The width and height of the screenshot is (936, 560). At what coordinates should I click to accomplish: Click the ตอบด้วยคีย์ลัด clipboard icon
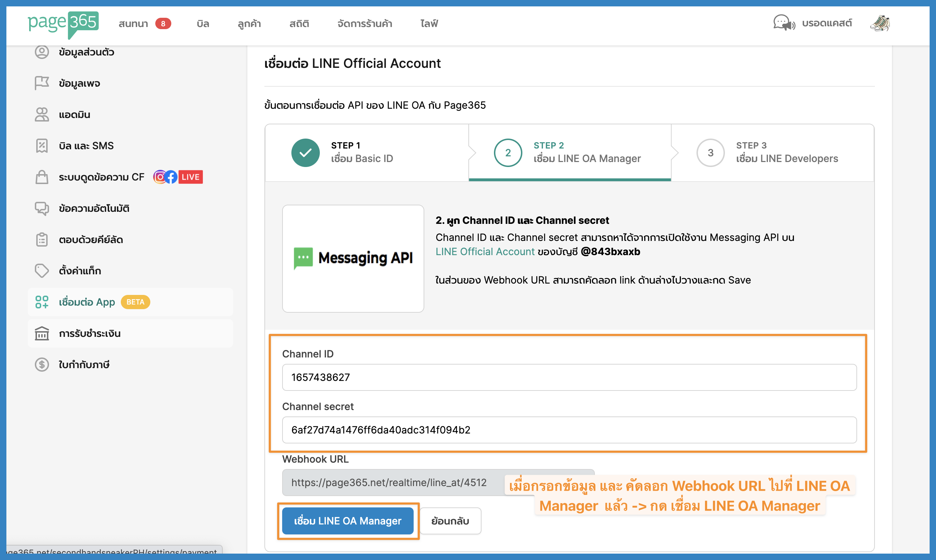42,239
